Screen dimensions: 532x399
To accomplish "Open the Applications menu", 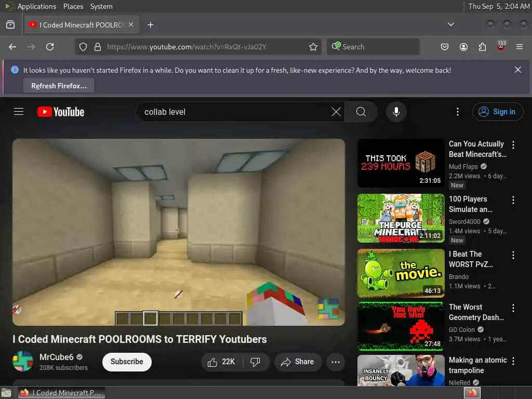I will pyautogui.click(x=37, y=6).
